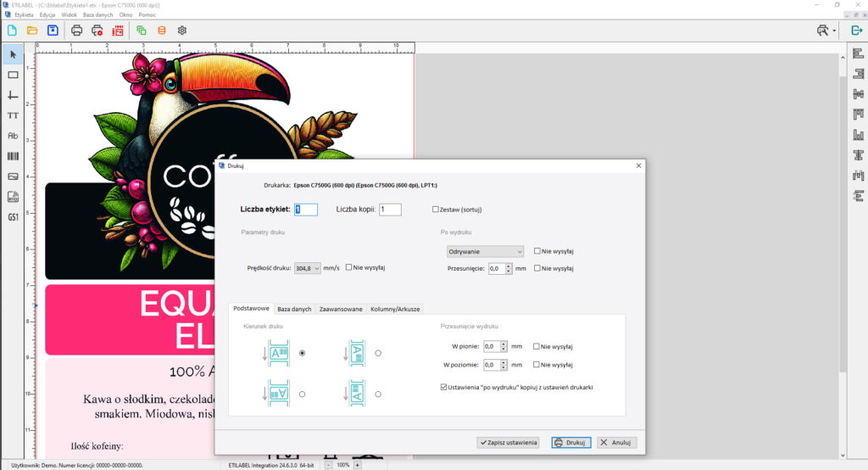Step the W poziomie offset value
The width and height of the screenshot is (868, 470).
tap(504, 365)
